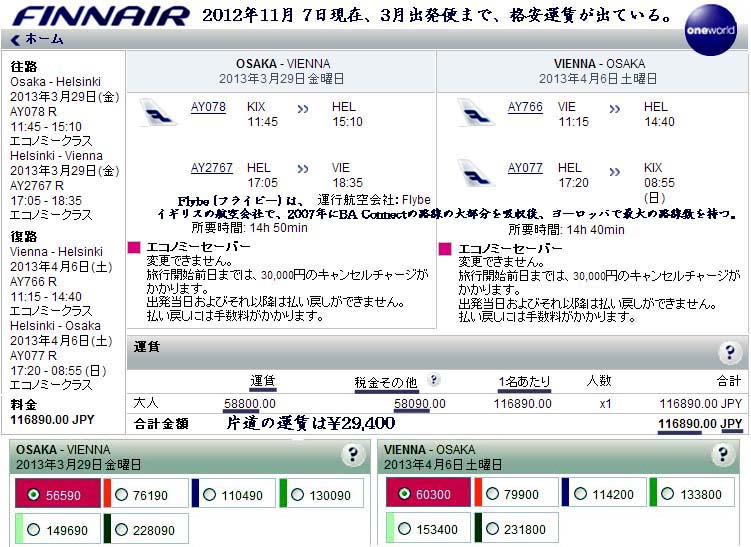Open flight AY2767 details link
751x547 pixels.
click(212, 168)
